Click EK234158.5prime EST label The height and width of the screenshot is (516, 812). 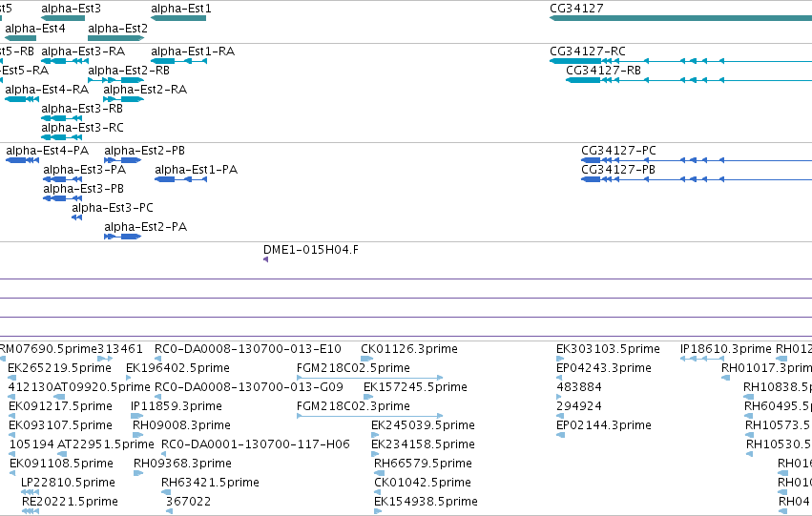423,444
